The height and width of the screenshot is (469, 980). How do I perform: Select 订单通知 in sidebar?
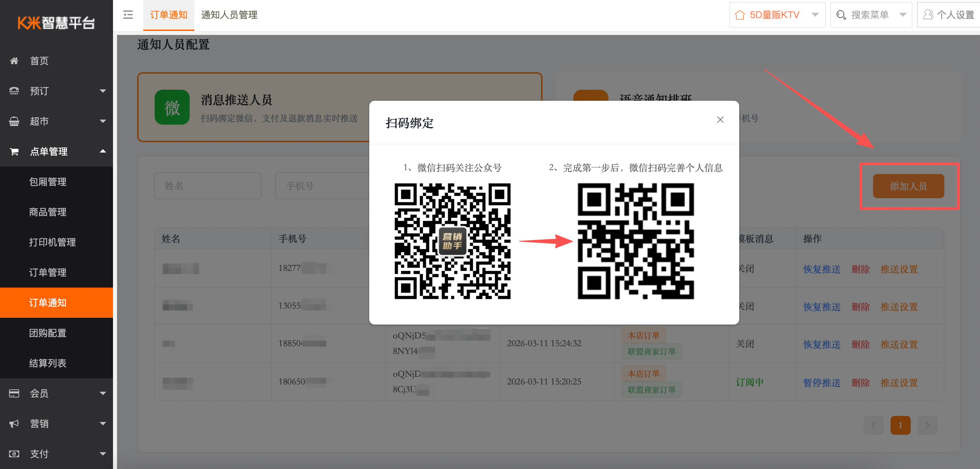pyautogui.click(x=56, y=302)
